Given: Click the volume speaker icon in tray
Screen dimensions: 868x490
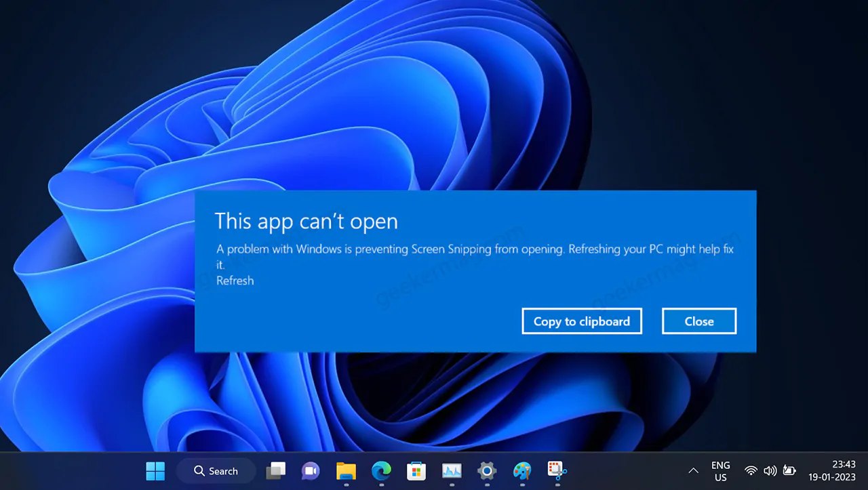Looking at the screenshot, I should [x=770, y=470].
